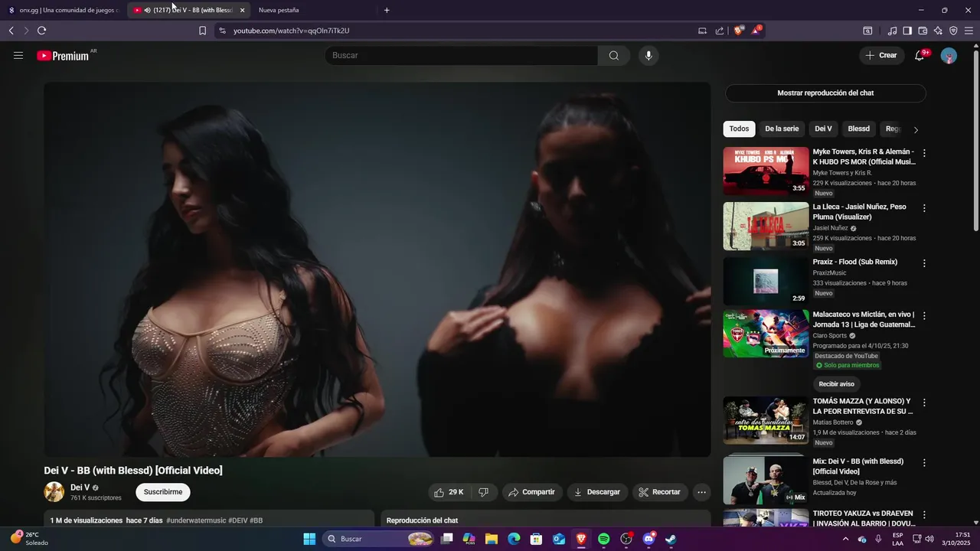Open Leo AI assistant star icon

pos(938,31)
